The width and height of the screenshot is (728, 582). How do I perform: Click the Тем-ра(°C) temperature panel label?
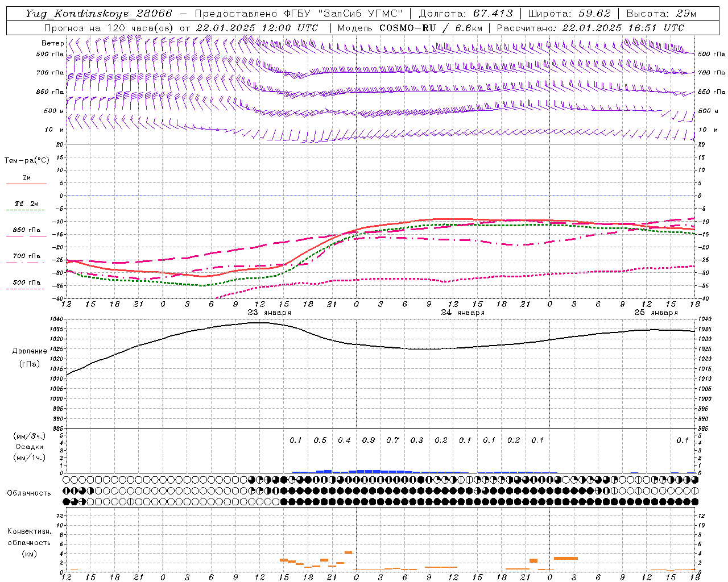27,161
